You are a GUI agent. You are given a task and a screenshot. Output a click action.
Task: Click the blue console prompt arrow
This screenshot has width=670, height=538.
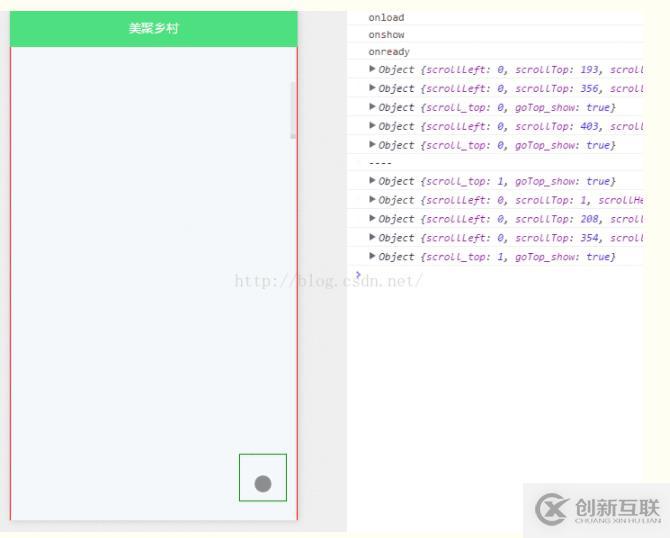(x=358, y=275)
